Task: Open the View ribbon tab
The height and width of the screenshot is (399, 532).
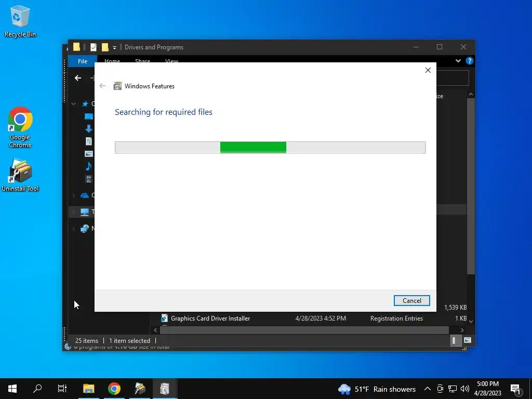Action: click(171, 61)
